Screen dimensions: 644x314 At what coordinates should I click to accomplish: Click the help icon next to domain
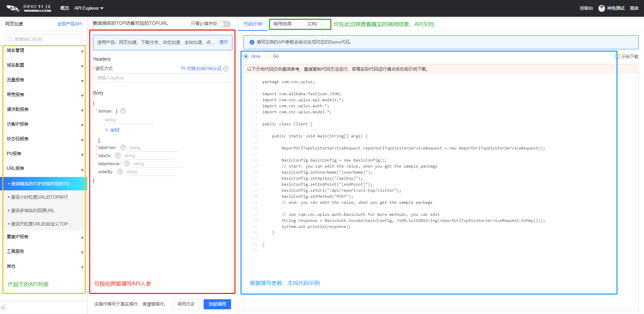point(123,111)
